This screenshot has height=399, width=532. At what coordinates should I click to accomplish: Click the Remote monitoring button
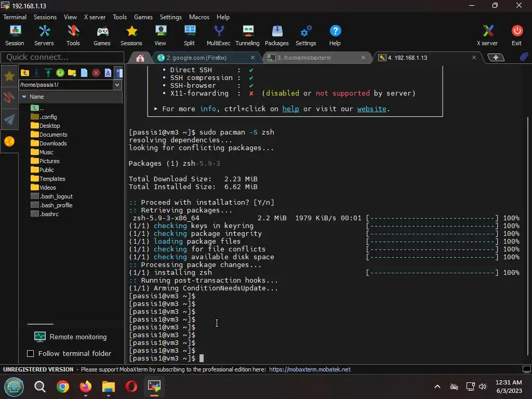point(71,337)
